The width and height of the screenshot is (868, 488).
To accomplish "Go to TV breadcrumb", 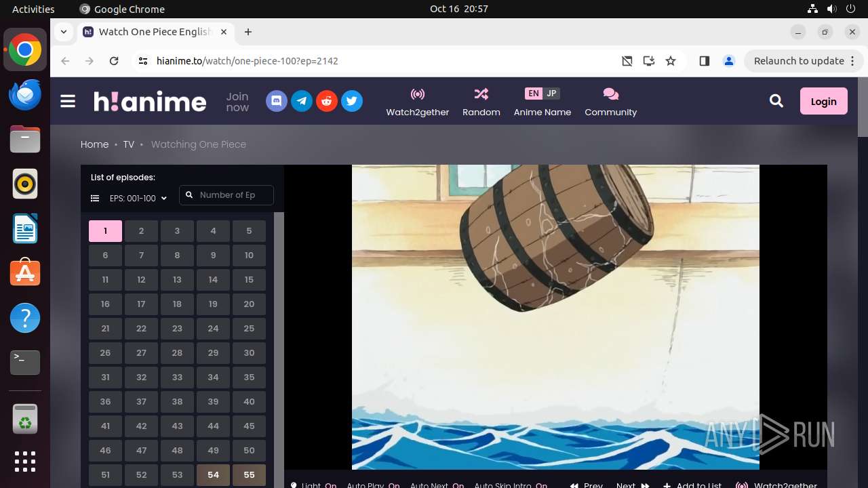I will pyautogui.click(x=128, y=144).
